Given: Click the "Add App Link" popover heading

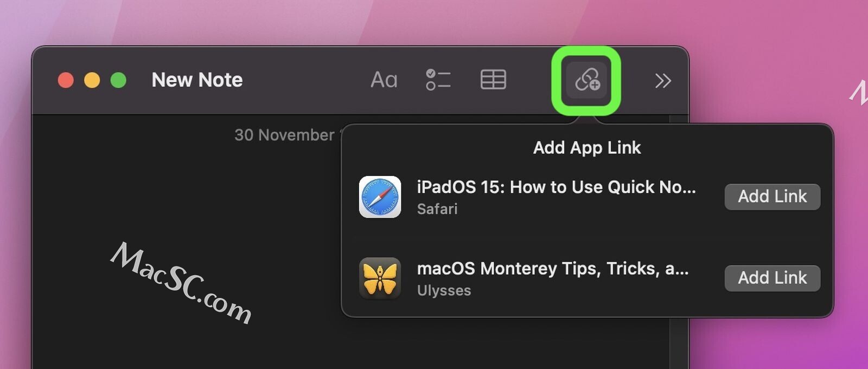Looking at the screenshot, I should [587, 147].
